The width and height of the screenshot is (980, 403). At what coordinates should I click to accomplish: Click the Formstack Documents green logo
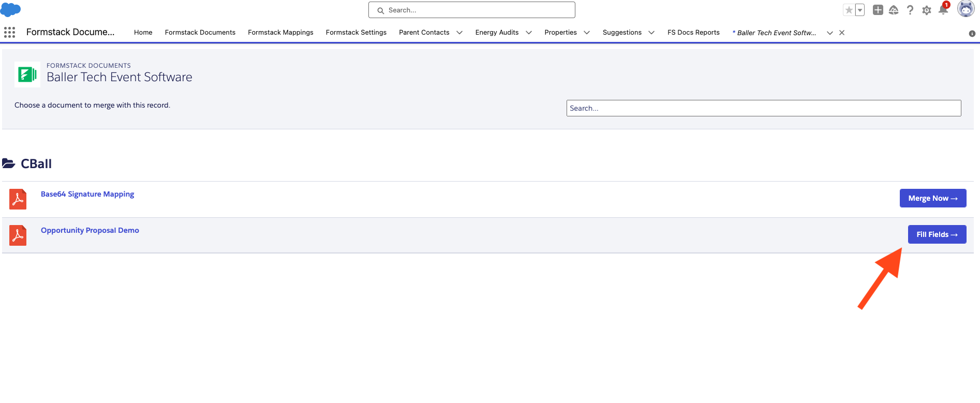click(27, 74)
